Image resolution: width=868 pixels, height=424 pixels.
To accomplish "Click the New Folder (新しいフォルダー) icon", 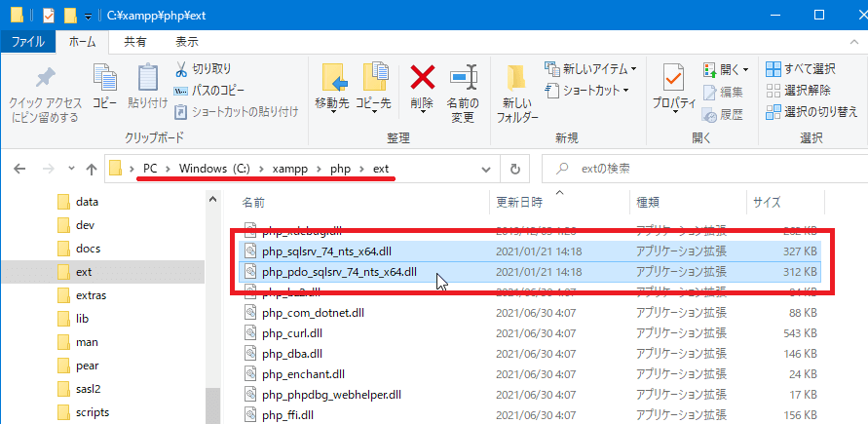I will pos(517,78).
